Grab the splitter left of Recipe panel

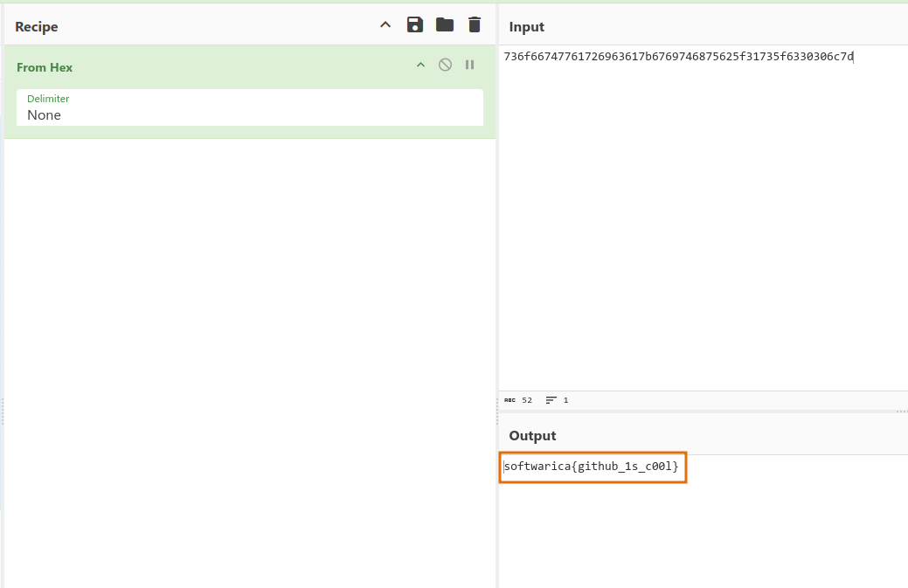pyautogui.click(x=3, y=411)
